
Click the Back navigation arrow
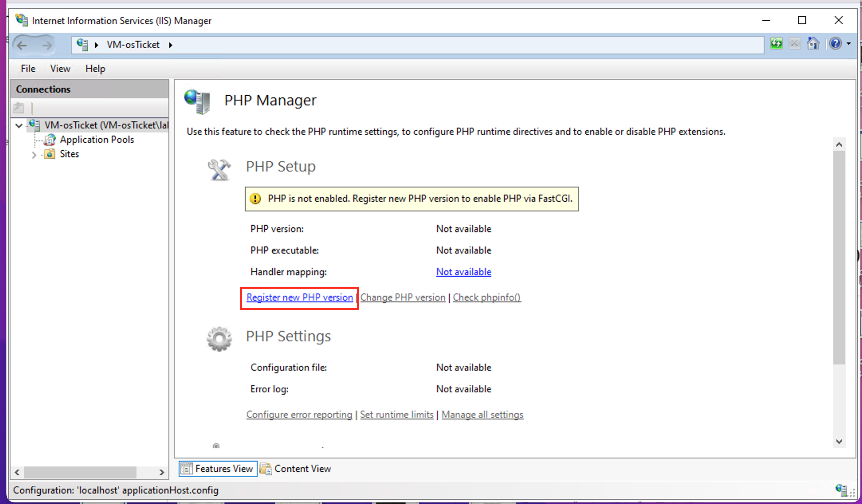(22, 45)
